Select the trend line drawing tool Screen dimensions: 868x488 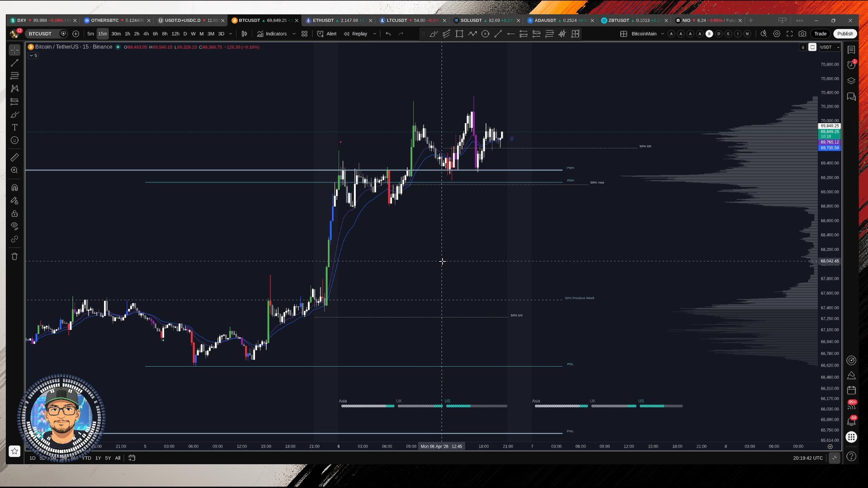coord(14,63)
